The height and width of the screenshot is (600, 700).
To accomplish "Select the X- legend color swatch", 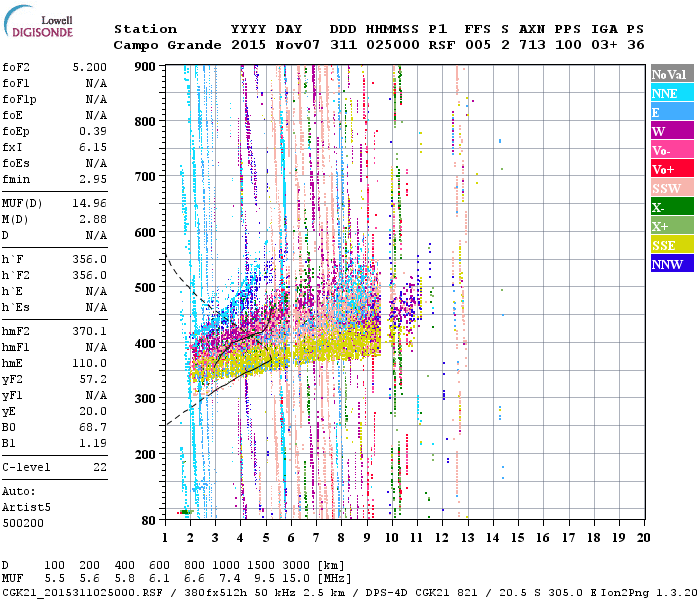I will tap(672, 207).
